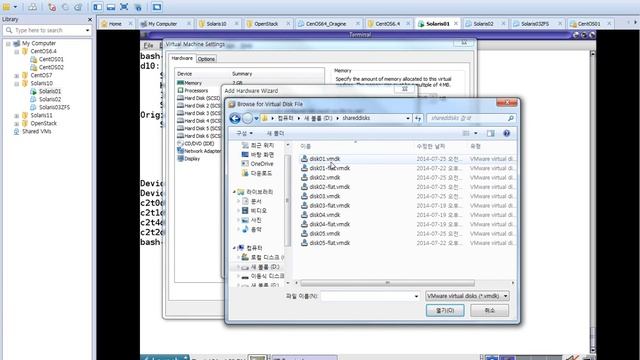Click the 새 폴더 (New folder) button

coord(276,133)
